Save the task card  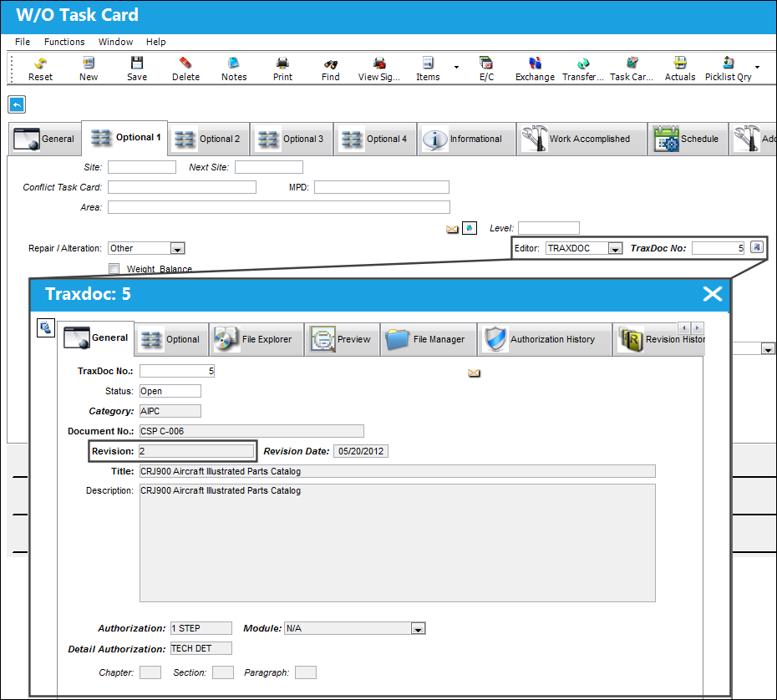click(x=137, y=68)
